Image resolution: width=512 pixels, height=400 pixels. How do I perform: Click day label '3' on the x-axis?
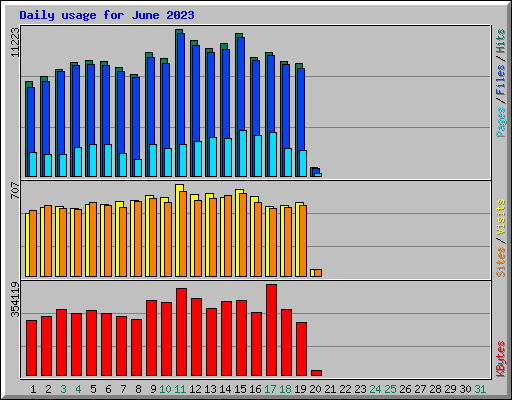tap(63, 389)
